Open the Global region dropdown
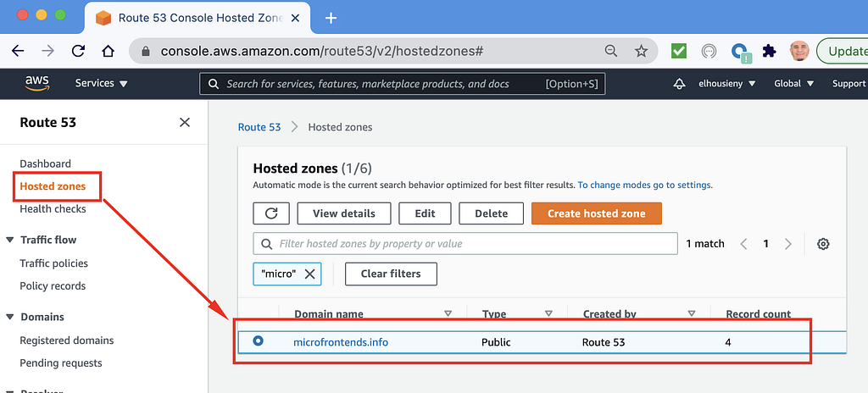The height and width of the screenshot is (393, 868). tap(793, 84)
